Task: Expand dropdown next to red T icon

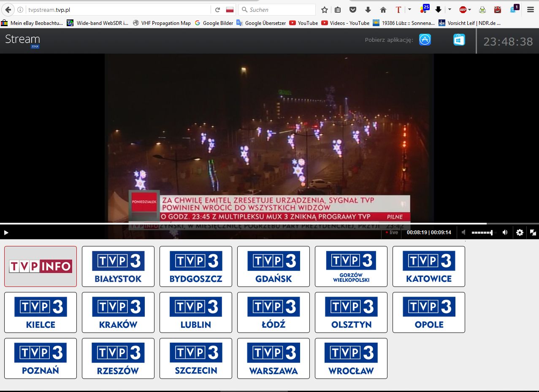Action: pyautogui.click(x=409, y=10)
